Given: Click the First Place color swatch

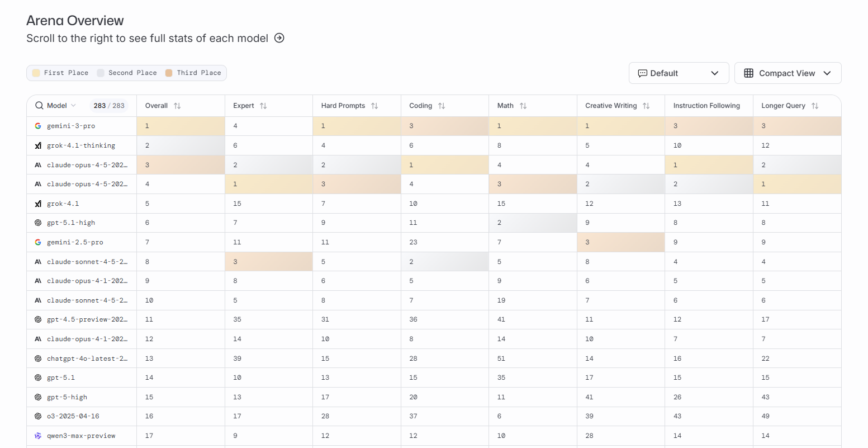Looking at the screenshot, I should 36,73.
